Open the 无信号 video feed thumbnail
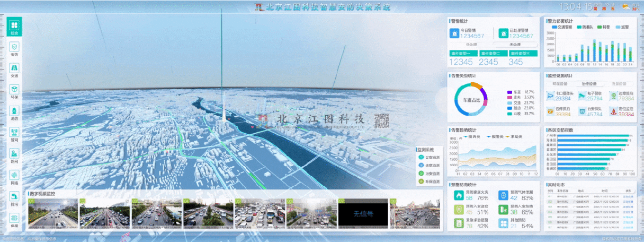 362,214
